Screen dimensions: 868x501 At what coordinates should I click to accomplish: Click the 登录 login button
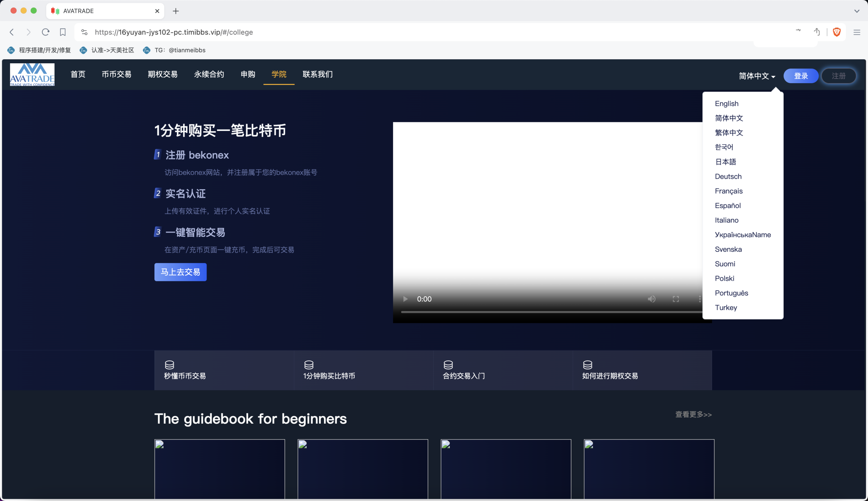tap(801, 76)
